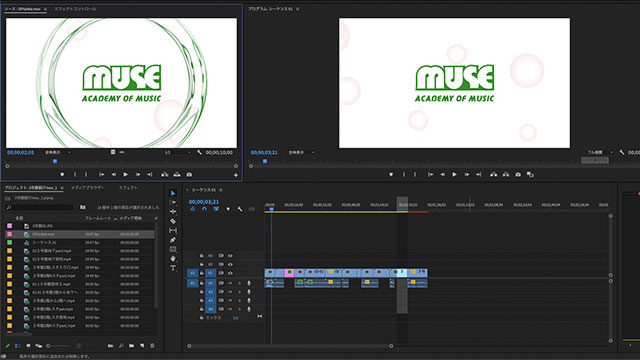Create new bin in Project panel

point(131,346)
